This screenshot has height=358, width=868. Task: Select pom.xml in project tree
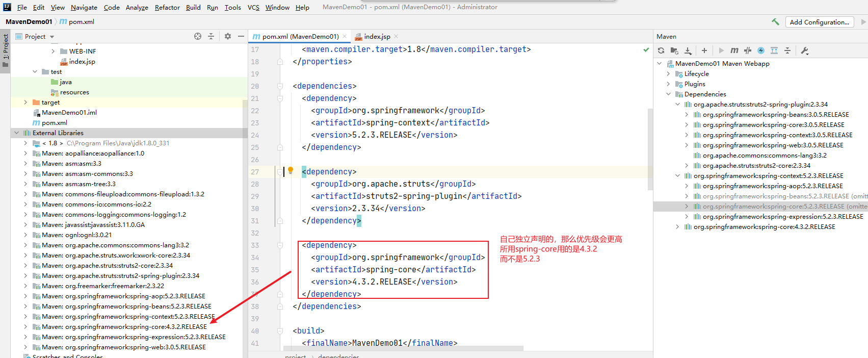tap(55, 122)
